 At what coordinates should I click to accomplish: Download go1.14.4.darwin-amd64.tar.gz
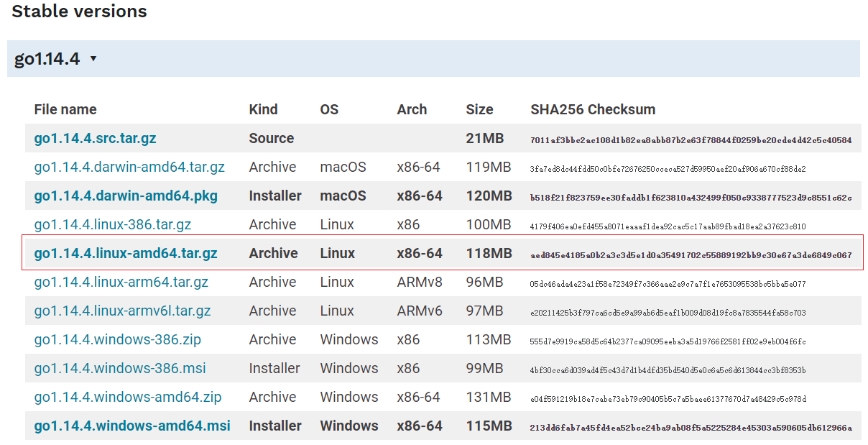[129, 167]
